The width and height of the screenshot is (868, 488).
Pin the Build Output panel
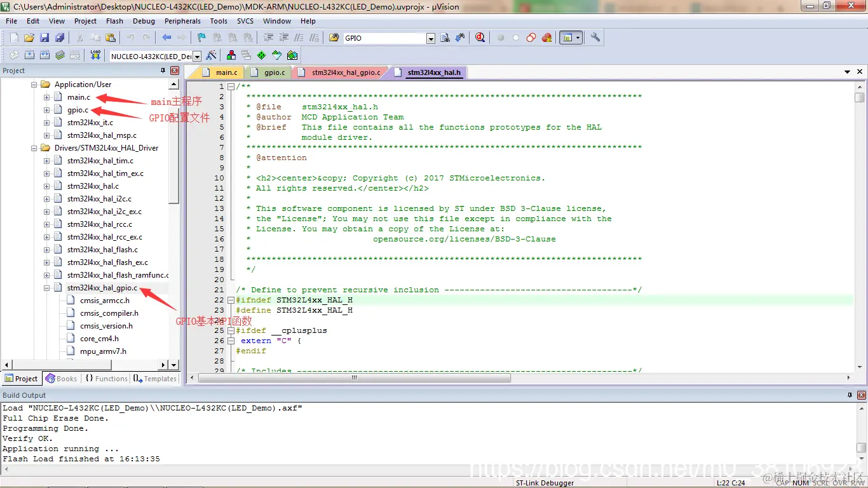[x=850, y=395]
